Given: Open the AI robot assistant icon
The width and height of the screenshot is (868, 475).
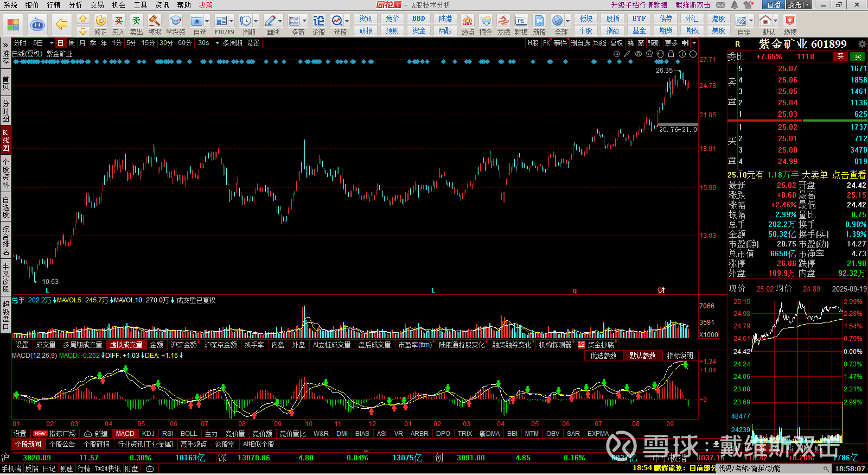Looking at the screenshot, I should pyautogui.click(x=37, y=24).
